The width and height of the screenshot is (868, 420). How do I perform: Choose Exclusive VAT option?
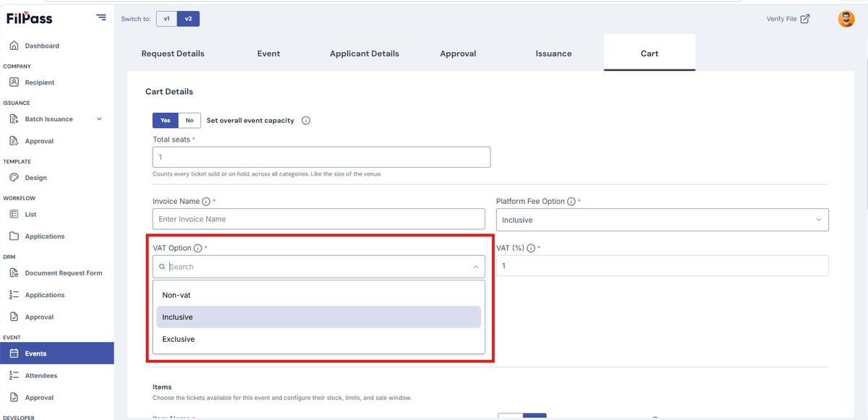click(x=318, y=339)
